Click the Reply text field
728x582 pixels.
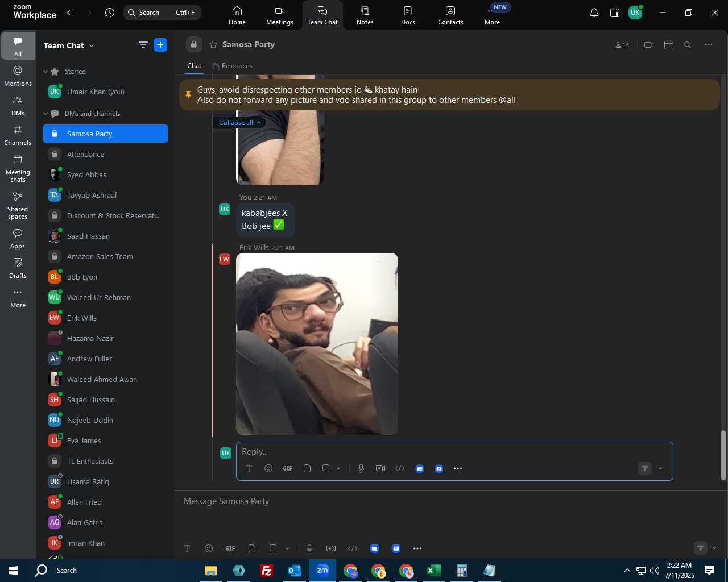tap(454, 452)
